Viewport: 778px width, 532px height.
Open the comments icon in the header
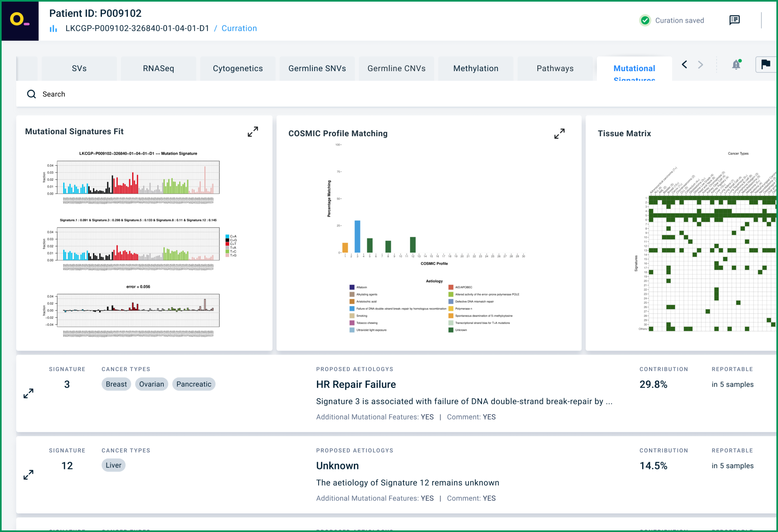click(x=734, y=20)
